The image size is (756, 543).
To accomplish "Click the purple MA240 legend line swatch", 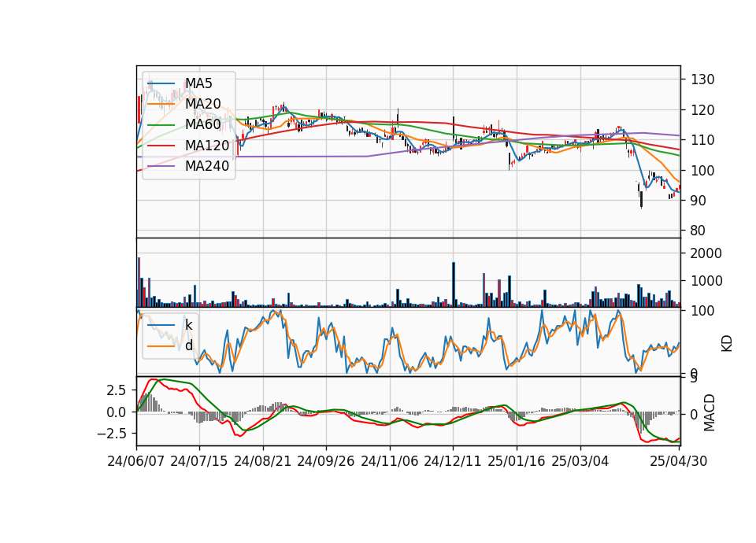I will tap(161, 166).
